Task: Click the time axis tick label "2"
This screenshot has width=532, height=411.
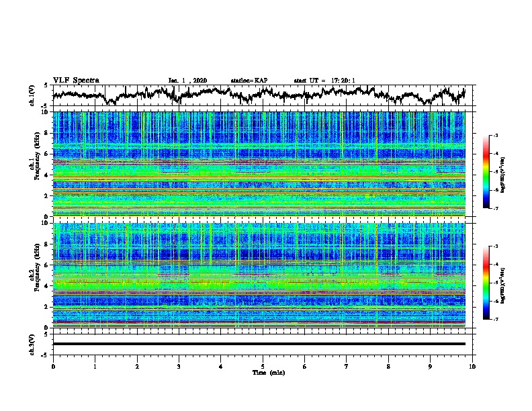Action: click(x=137, y=366)
